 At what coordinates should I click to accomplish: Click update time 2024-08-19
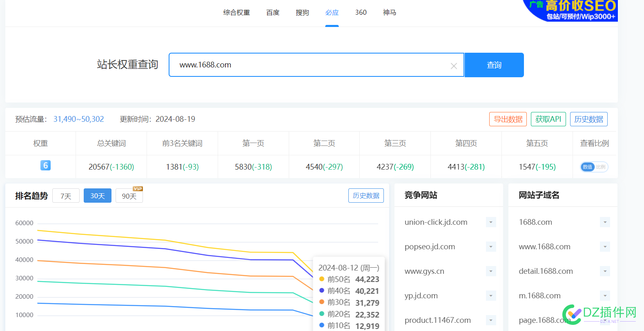(x=175, y=119)
